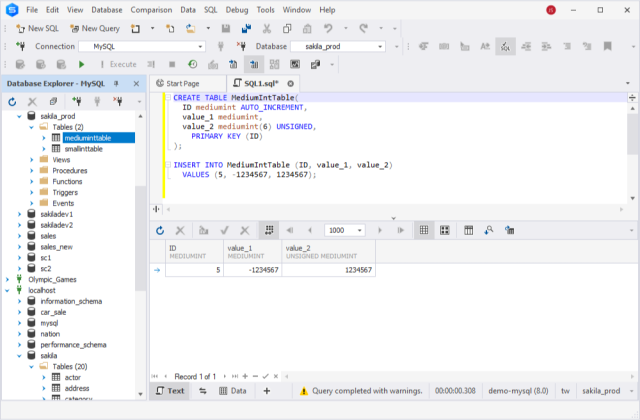The height and width of the screenshot is (420, 640).
Task: Close the SQL1.sql tab
Action: 291,83
